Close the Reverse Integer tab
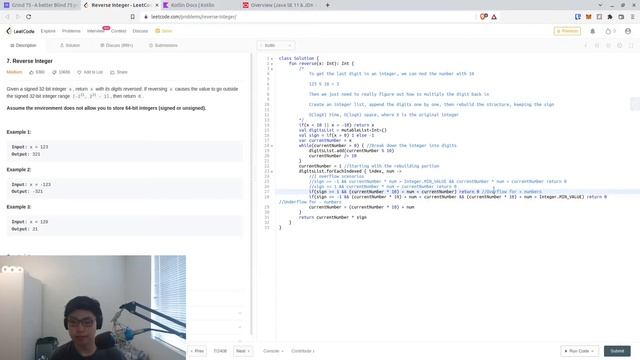This screenshot has height=360, width=640. pos(157,5)
